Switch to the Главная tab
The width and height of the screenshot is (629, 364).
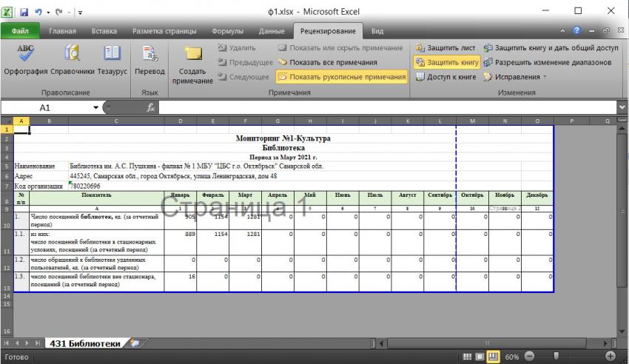tap(62, 31)
